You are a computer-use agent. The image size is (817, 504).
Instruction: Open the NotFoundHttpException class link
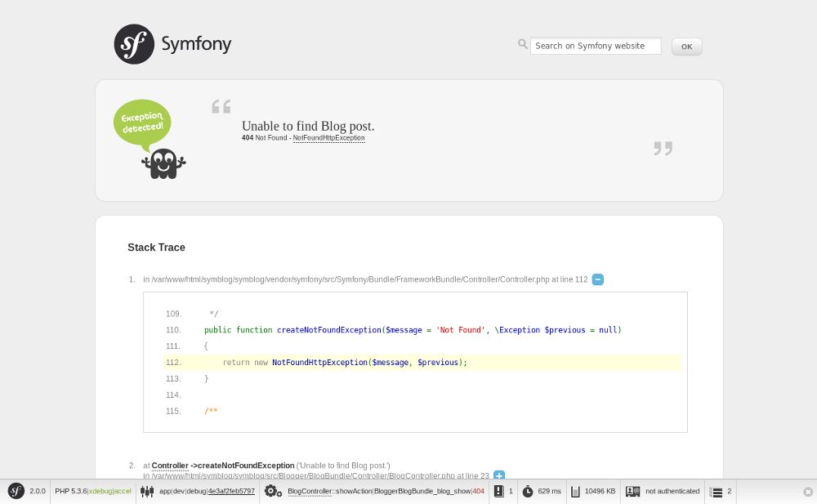click(x=328, y=138)
